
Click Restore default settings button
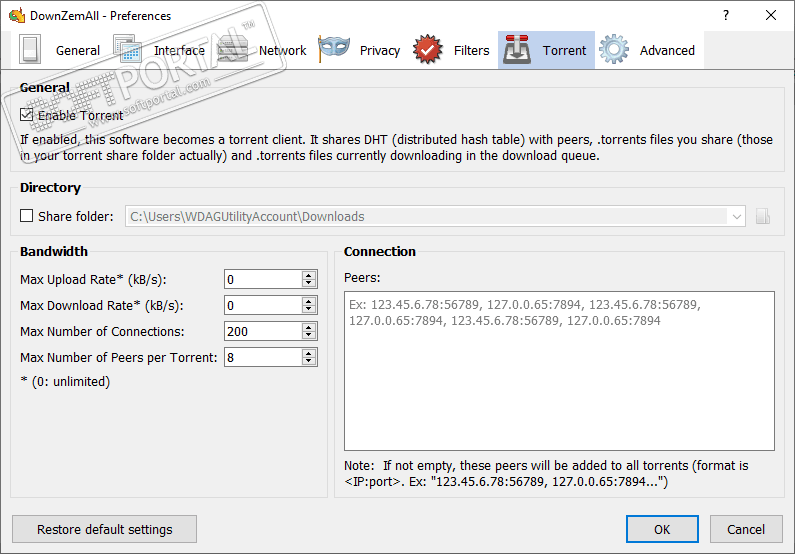coord(104,529)
